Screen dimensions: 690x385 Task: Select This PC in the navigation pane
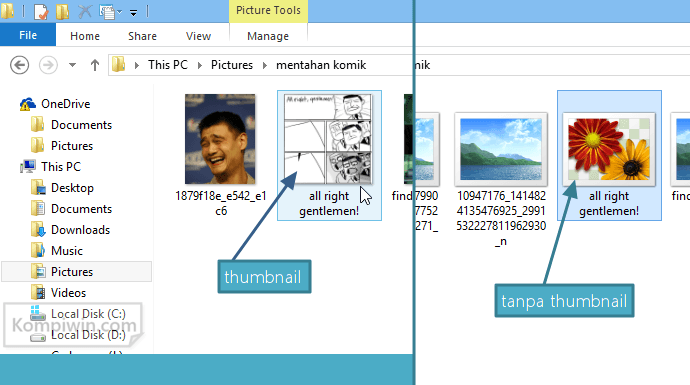61,167
